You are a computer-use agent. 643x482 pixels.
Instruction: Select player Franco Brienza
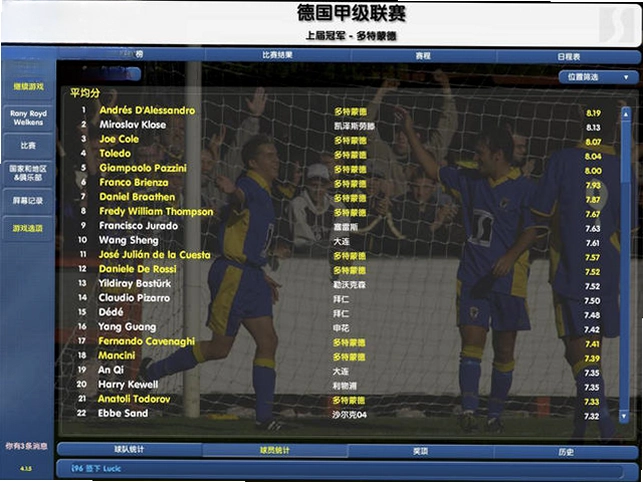(134, 182)
